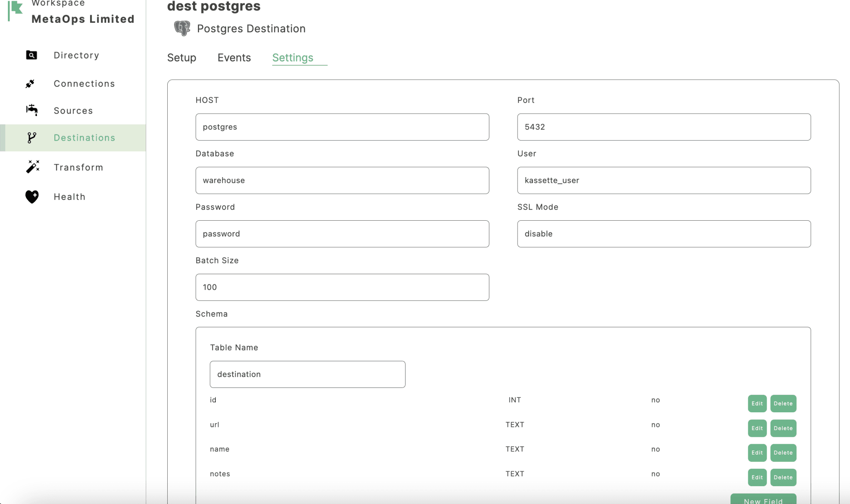Click into the HOST input field
Screen dimensions: 850x504
point(342,127)
